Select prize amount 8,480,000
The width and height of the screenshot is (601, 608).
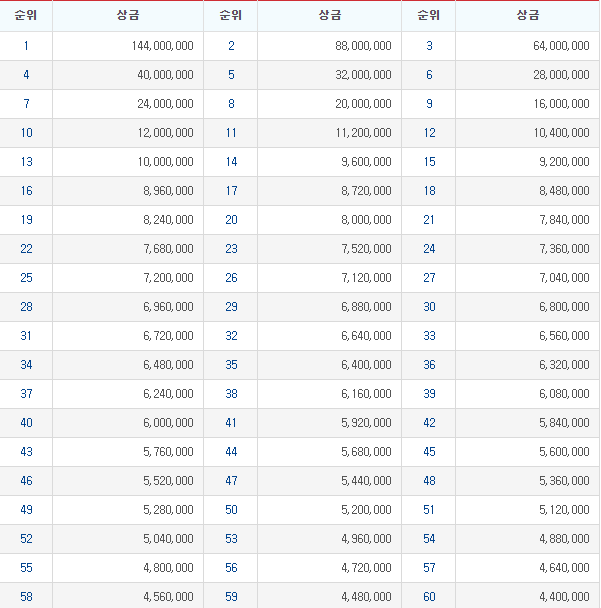coord(564,191)
